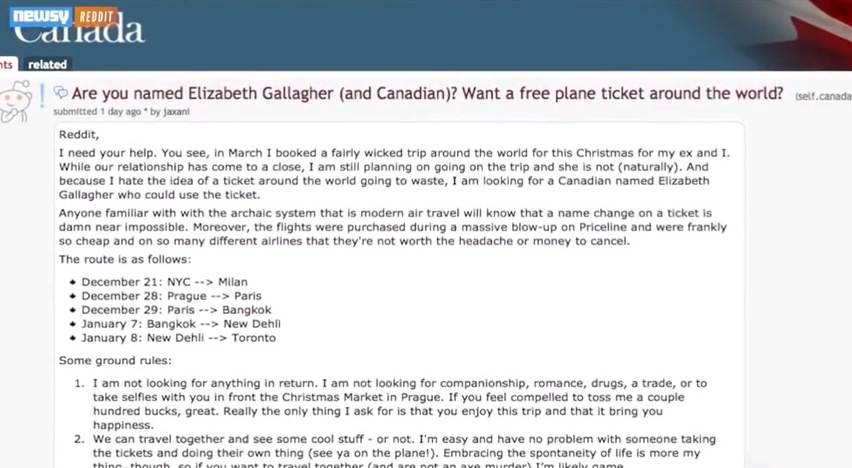Click the self.canada domain link

[x=823, y=96]
